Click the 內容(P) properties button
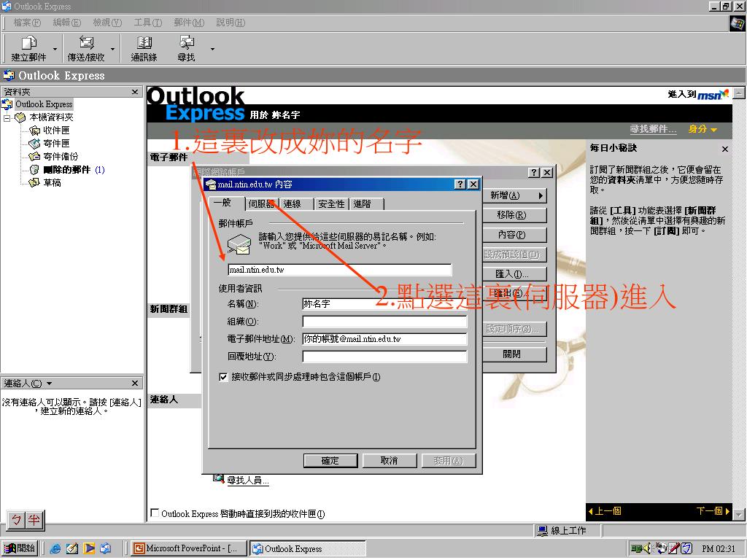Viewport: 747px width, 560px height. click(514, 235)
